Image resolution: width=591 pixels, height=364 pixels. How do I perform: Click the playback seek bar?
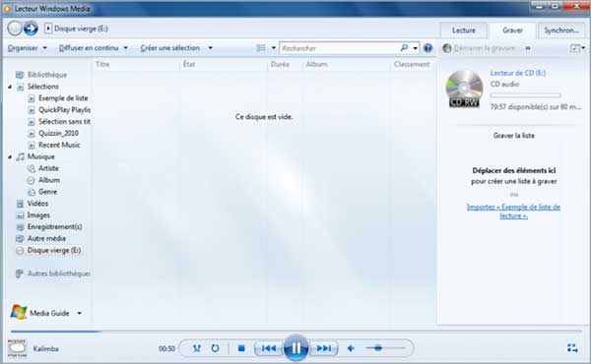(295, 332)
